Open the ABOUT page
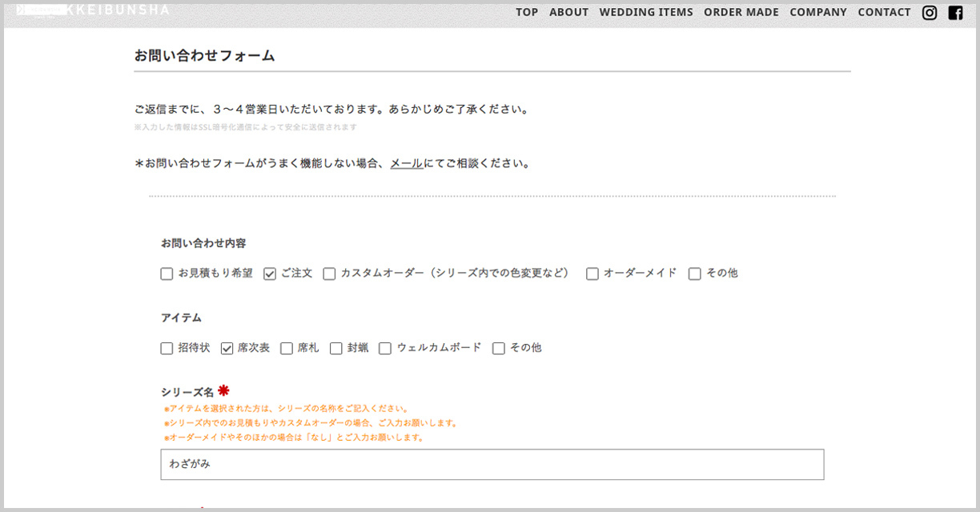980x512 pixels. pyautogui.click(x=568, y=13)
